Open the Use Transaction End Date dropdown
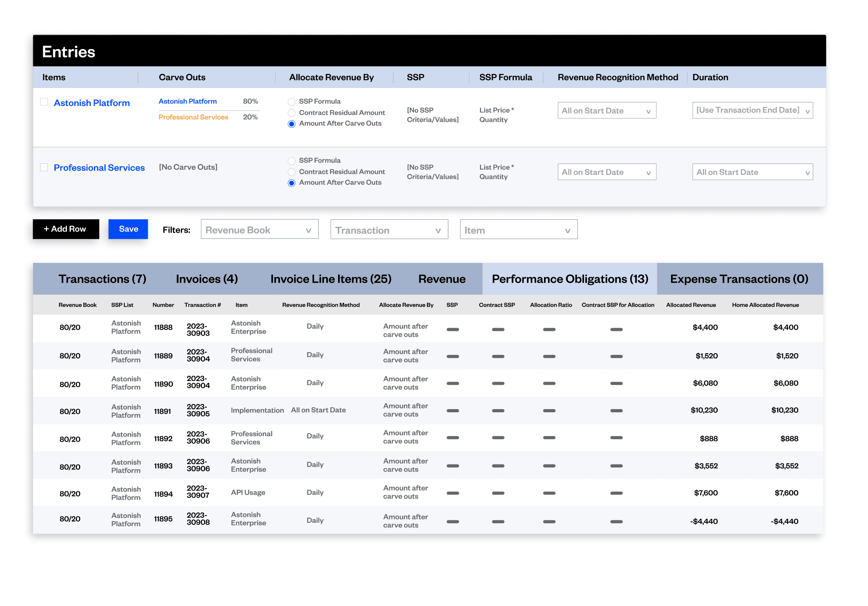 coord(752,110)
